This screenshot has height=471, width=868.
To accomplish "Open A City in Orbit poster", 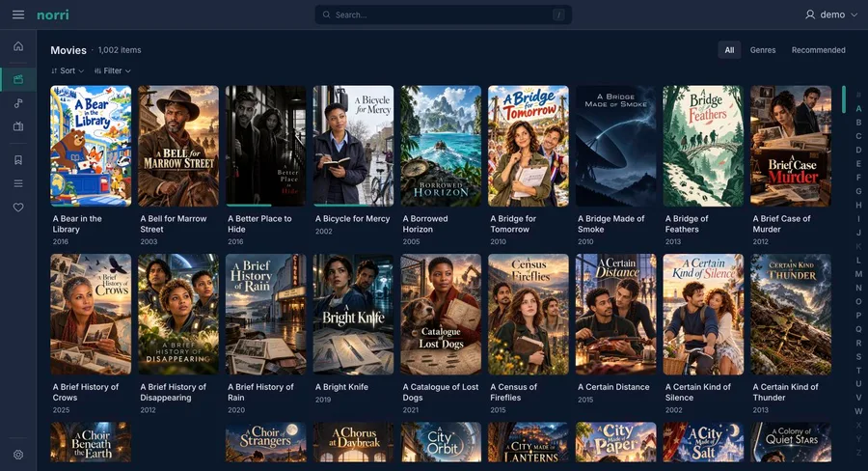I will [441, 442].
